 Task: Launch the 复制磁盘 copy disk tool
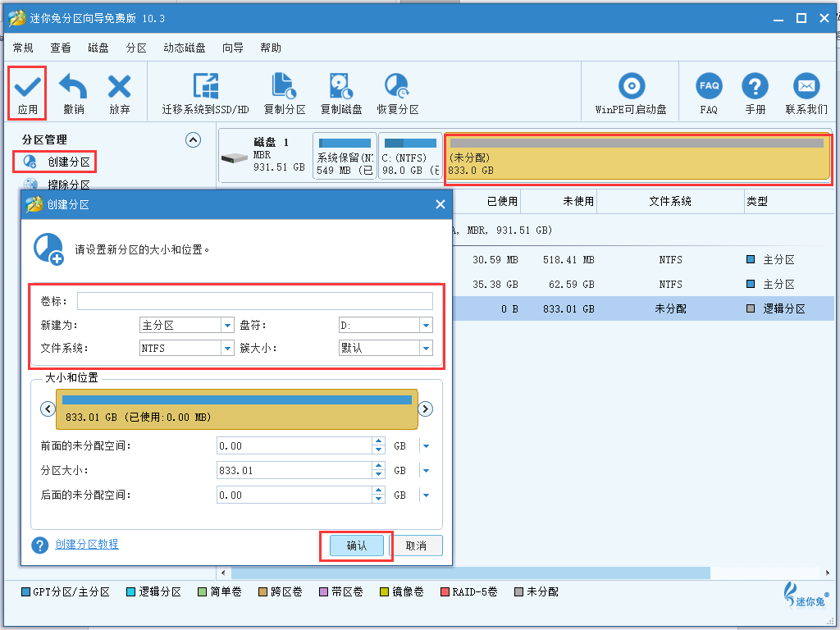point(340,94)
